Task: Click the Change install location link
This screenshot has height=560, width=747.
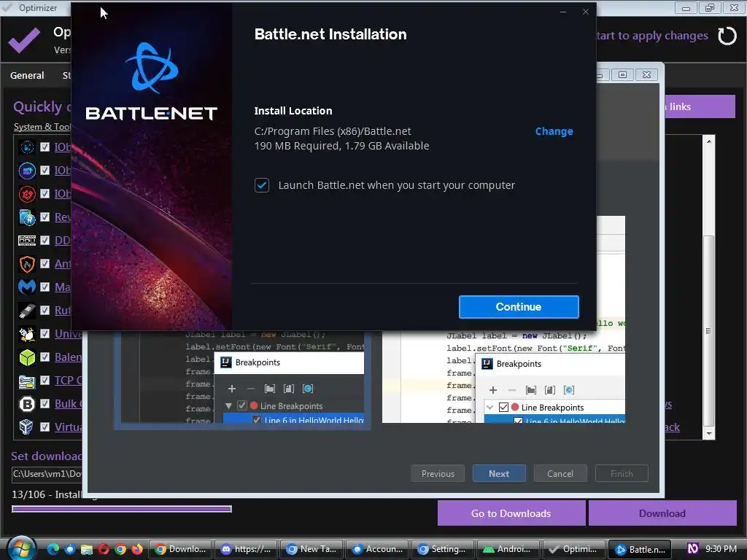Action: [554, 131]
